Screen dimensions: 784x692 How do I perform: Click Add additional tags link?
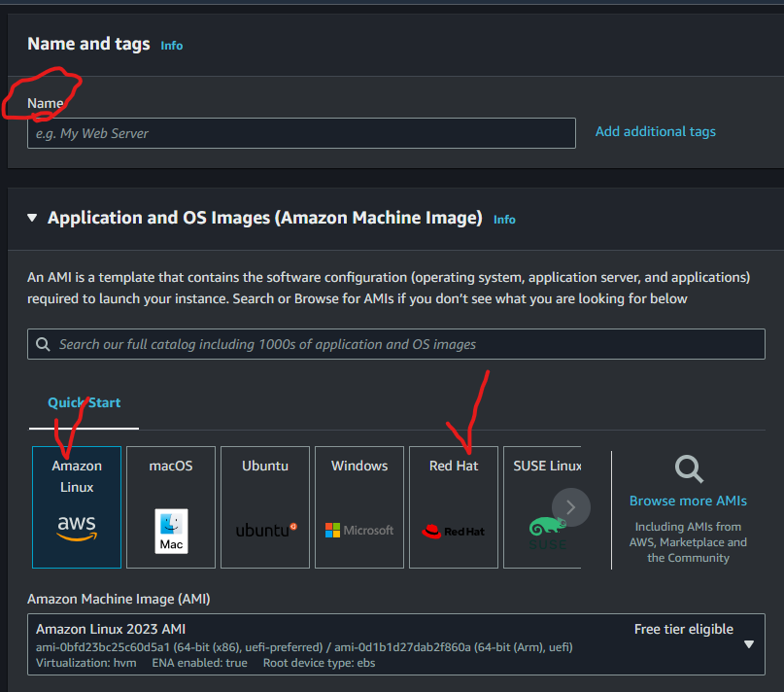click(656, 131)
